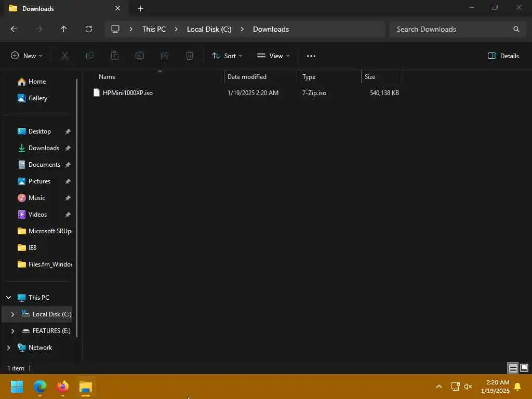The height and width of the screenshot is (399, 532).
Task: Open Microsoft SRUp folder in sidebar
Action: pyautogui.click(x=45, y=231)
